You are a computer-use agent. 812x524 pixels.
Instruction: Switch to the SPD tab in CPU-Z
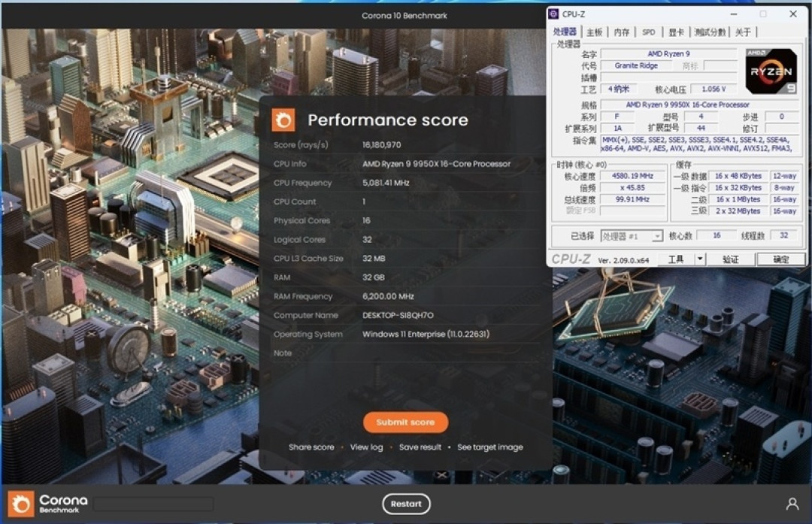point(648,32)
